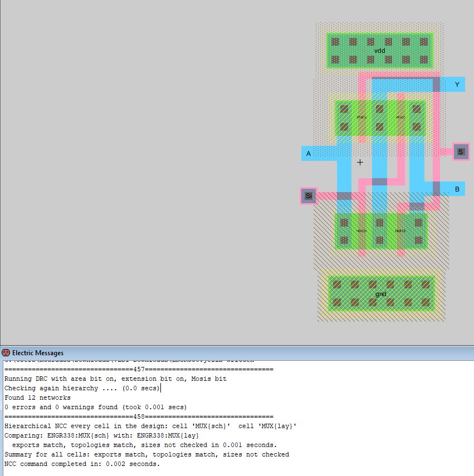Viewport: 474px width, 476px height.
Task: Click the Electric Messages window icon
Action: (x=6, y=353)
